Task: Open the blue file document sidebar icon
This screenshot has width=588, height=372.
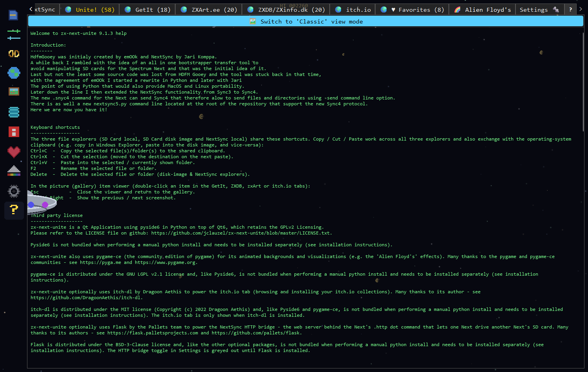Action: point(14,15)
